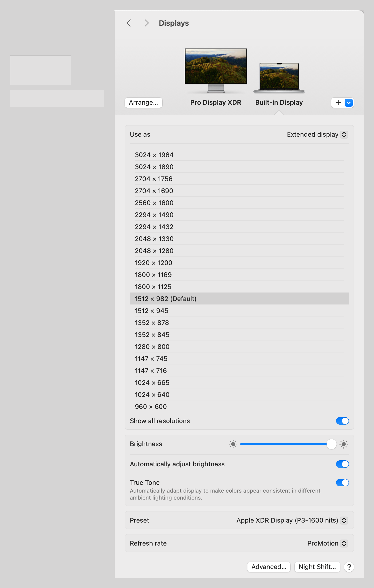Select the Pro Display XDR monitor icon
The image size is (374, 588).
[216, 70]
